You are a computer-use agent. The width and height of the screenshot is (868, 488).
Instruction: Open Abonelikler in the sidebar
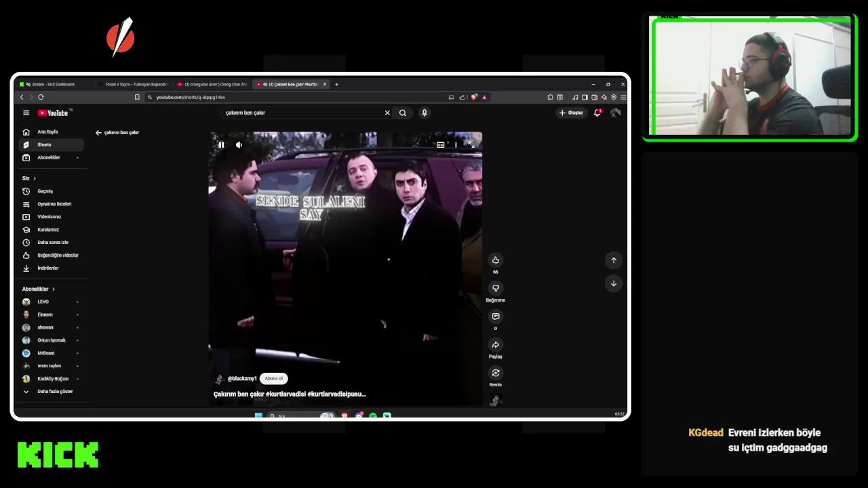52,157
